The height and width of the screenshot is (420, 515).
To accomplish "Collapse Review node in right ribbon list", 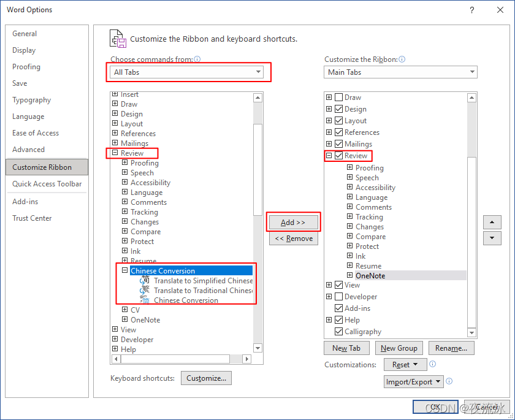I will (x=329, y=156).
